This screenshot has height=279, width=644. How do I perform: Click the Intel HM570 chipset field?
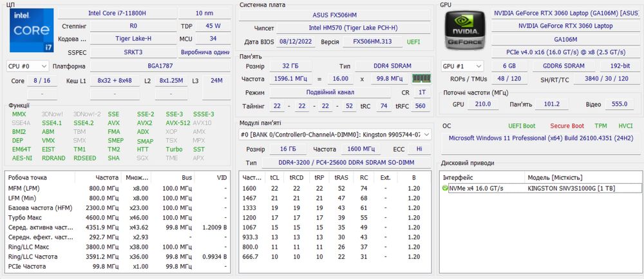pos(353,28)
